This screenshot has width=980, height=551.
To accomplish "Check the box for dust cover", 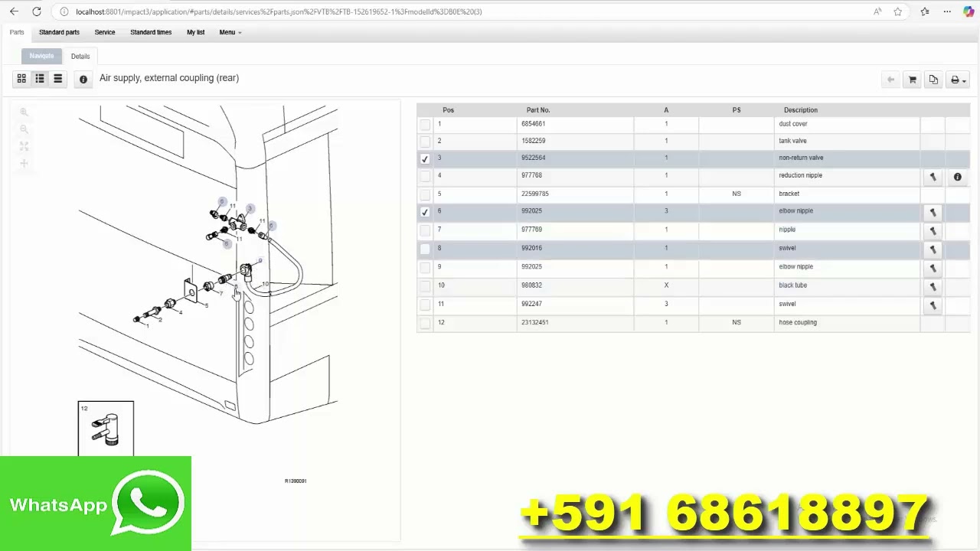I will (425, 124).
